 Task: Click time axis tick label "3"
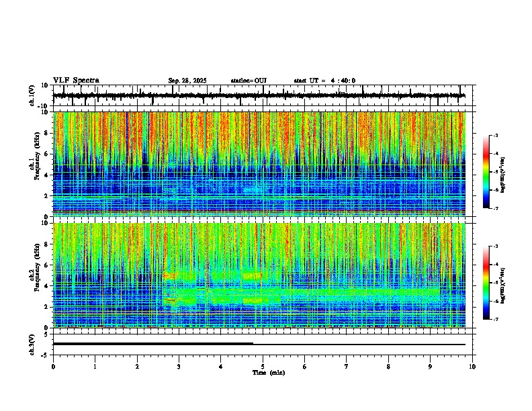[x=179, y=367]
